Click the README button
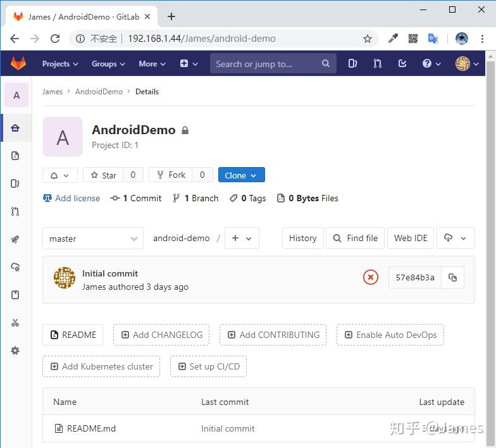The width and height of the screenshot is (496, 448). coord(73,335)
